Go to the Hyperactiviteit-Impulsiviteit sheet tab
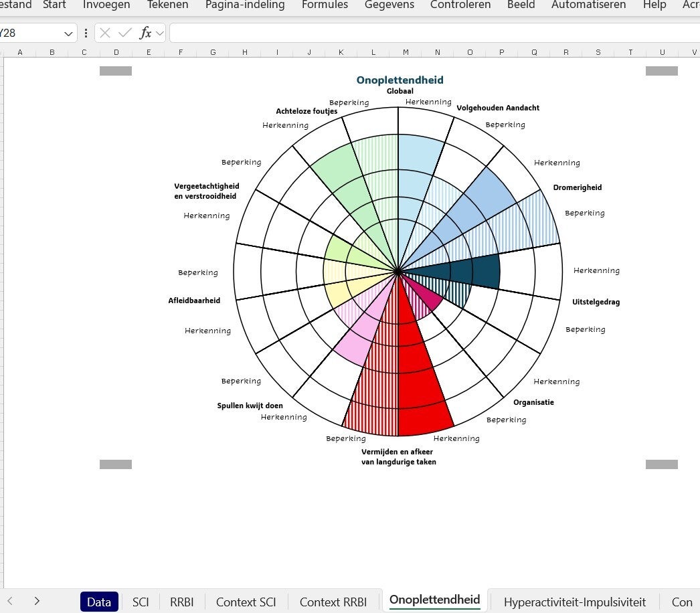This screenshot has height=613, width=700. (574, 602)
